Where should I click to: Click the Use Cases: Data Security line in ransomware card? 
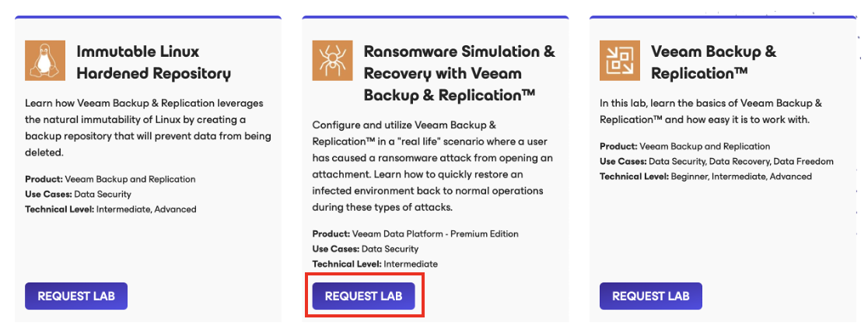pyautogui.click(x=366, y=249)
